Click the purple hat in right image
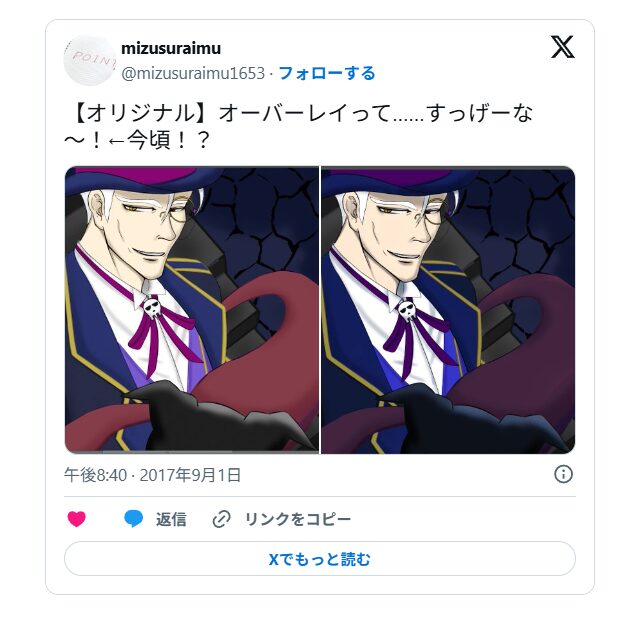This screenshot has width=628, height=618. point(401,179)
